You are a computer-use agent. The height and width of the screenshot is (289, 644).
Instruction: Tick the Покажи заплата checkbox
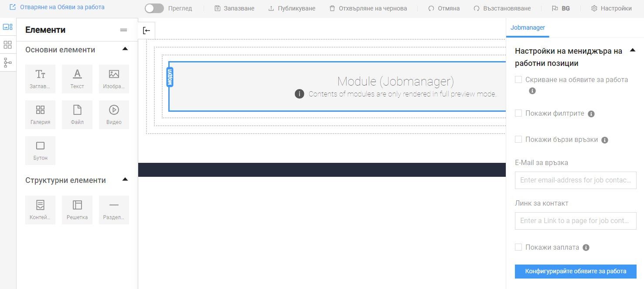(x=518, y=247)
